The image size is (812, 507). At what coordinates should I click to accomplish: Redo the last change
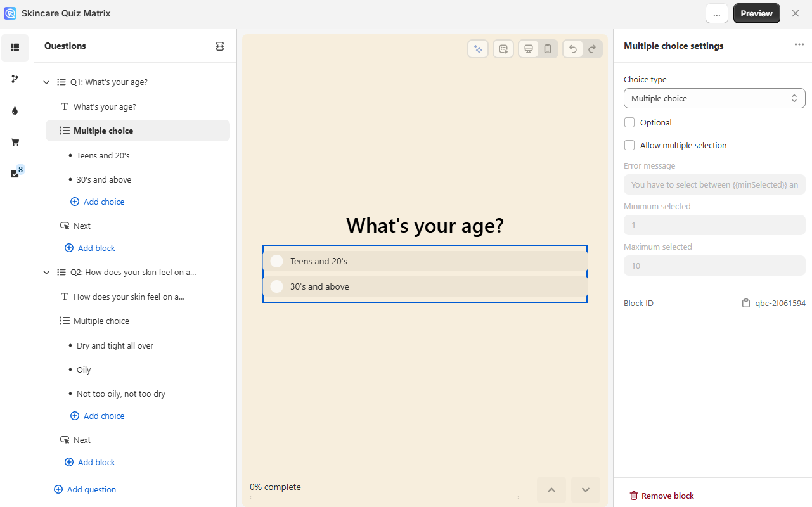pyautogui.click(x=592, y=49)
